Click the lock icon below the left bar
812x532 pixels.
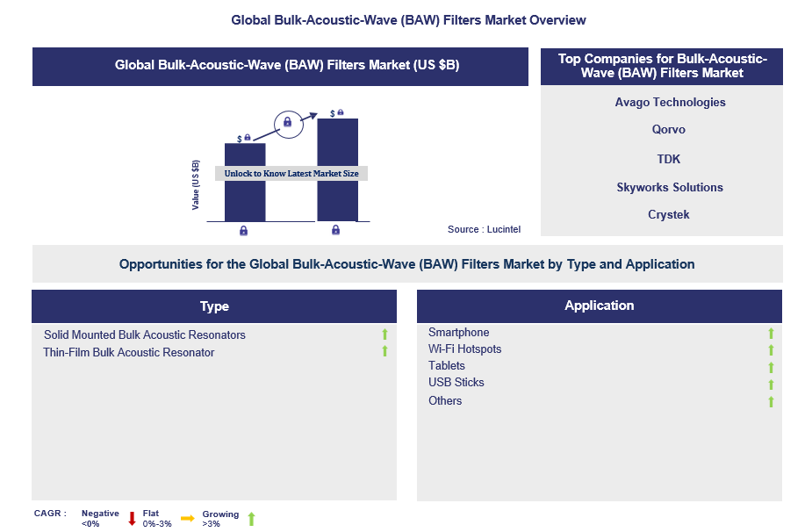coord(243,231)
